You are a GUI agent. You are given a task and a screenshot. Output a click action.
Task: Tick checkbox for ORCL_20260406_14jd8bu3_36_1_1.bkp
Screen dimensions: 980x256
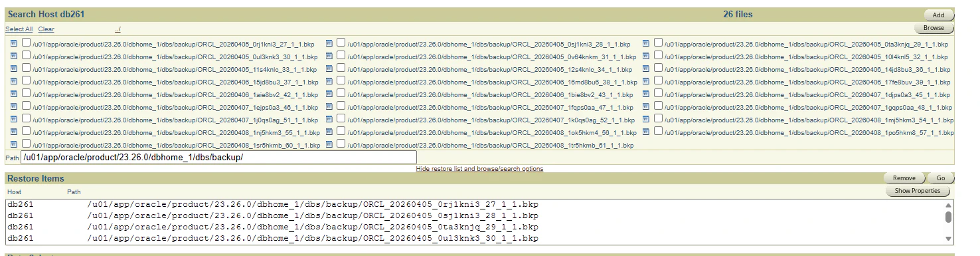click(x=658, y=68)
